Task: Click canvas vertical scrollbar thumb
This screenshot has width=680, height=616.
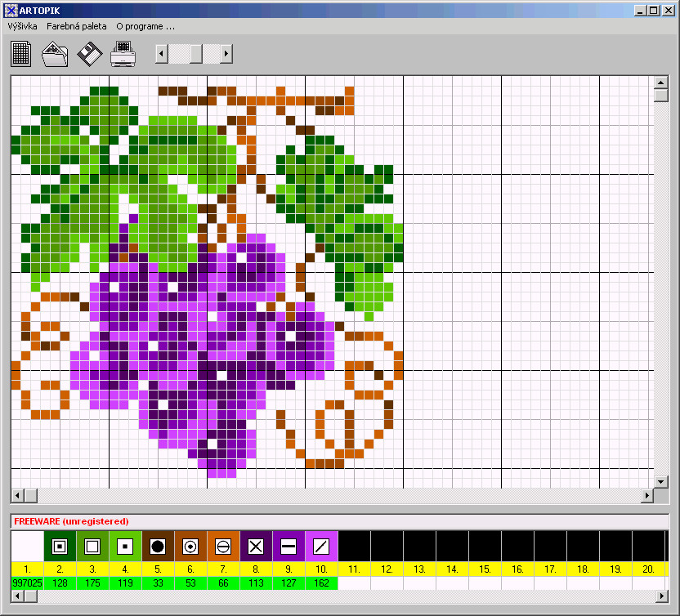Action: (661, 96)
